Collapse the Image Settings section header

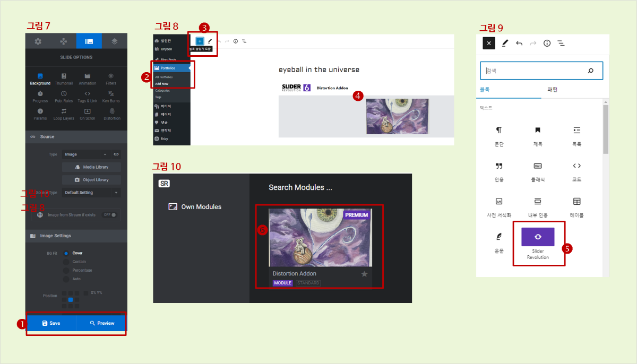(76, 236)
